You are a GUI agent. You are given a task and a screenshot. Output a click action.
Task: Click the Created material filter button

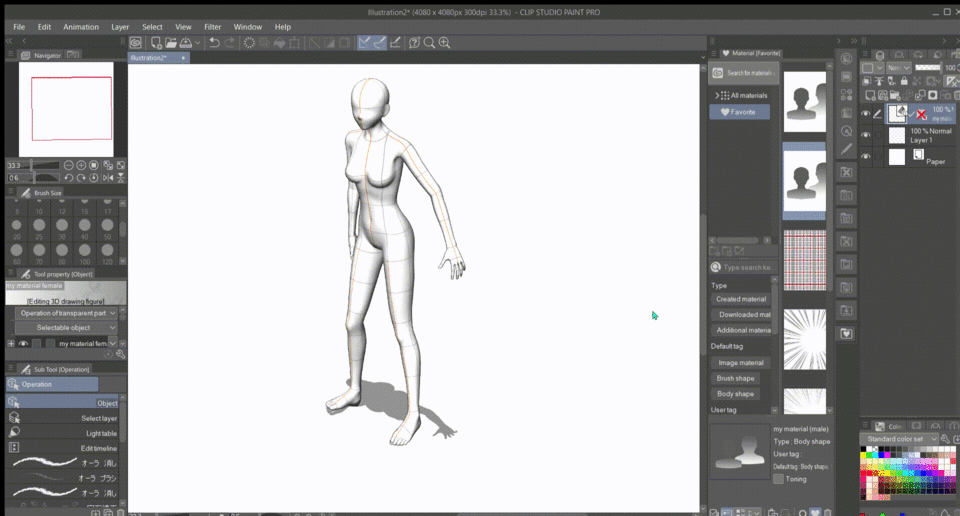[741, 299]
